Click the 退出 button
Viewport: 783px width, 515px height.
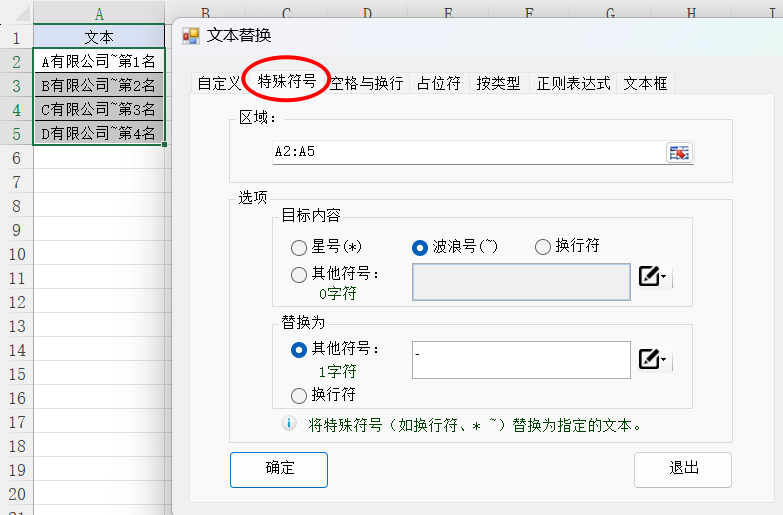683,469
